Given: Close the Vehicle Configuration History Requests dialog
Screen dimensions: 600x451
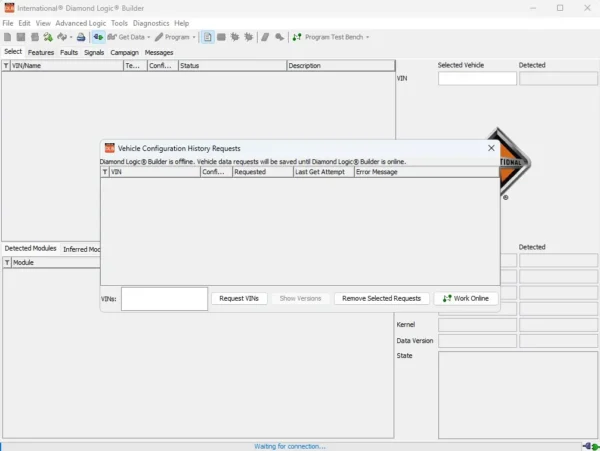Looking at the screenshot, I should point(491,148).
